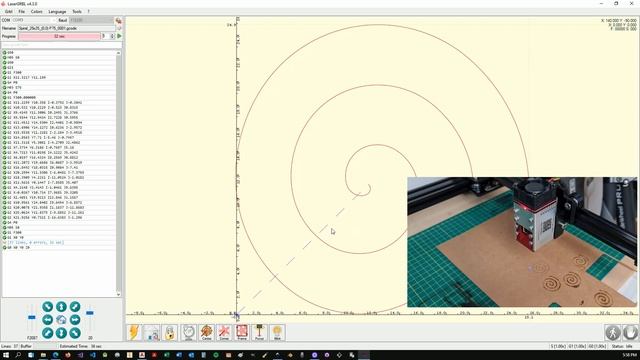Click the Frame custom button
The image size is (640, 360).
(x=242, y=332)
